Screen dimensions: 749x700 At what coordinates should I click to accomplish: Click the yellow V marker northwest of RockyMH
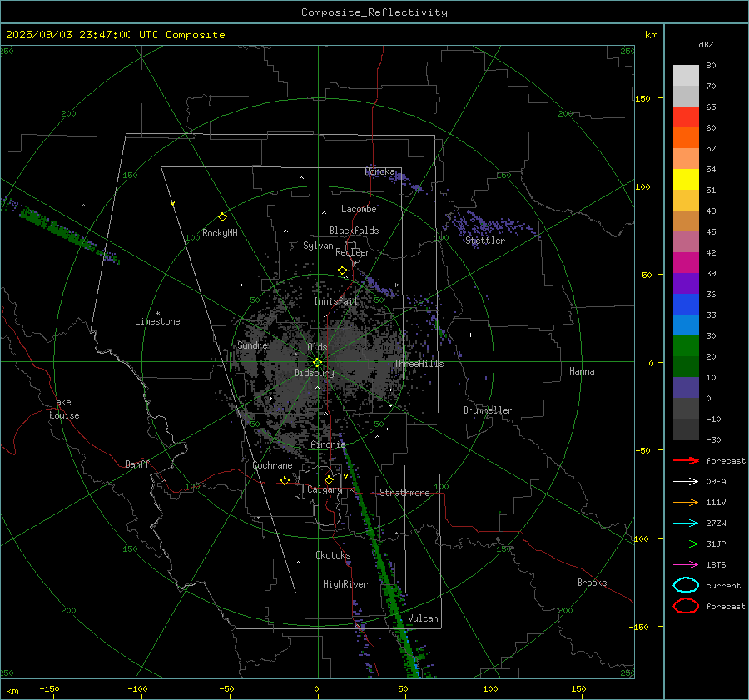[x=173, y=203]
